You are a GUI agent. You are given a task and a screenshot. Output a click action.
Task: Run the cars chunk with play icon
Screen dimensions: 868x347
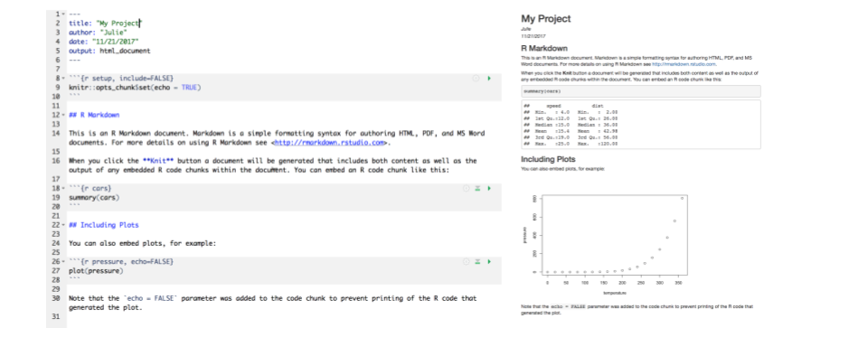click(489, 189)
